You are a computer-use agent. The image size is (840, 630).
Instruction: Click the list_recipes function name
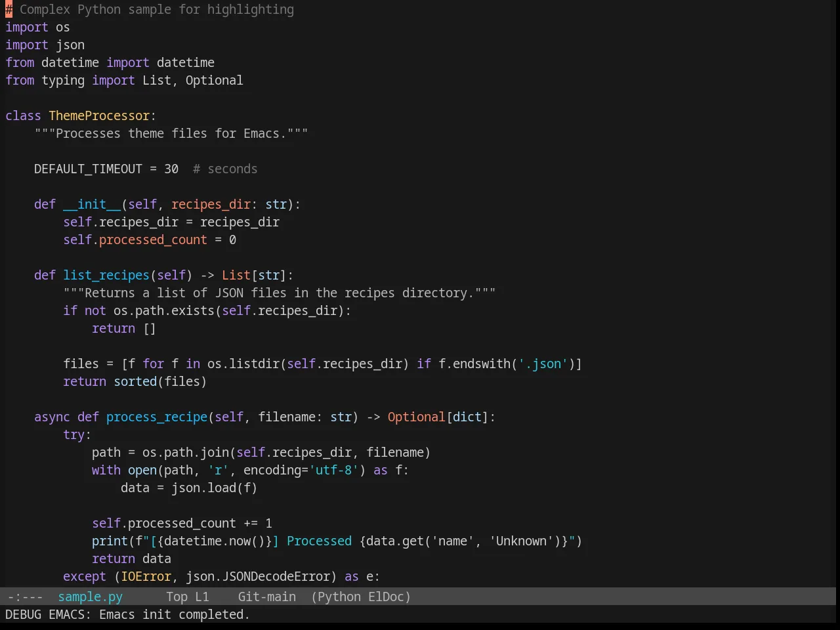[106, 275]
